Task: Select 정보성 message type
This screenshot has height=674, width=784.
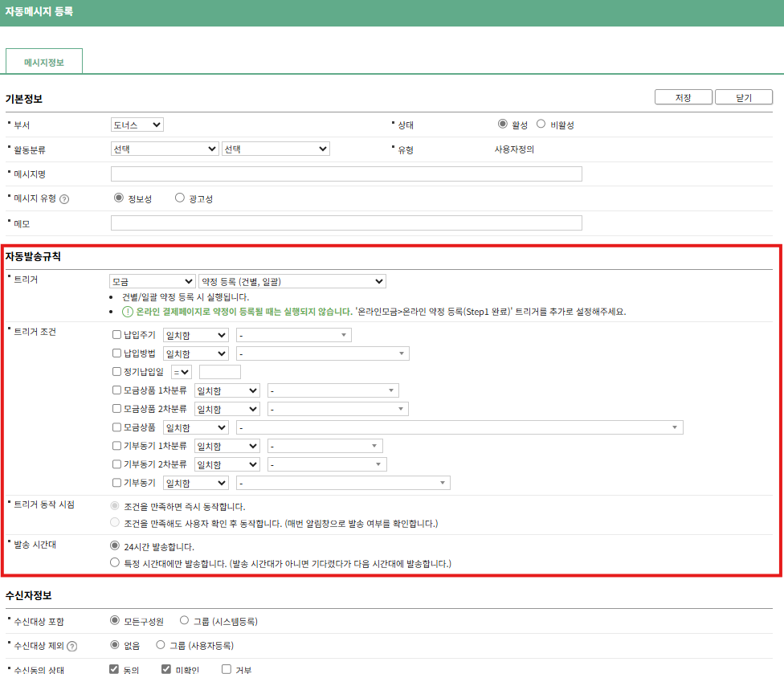Action: (x=119, y=198)
